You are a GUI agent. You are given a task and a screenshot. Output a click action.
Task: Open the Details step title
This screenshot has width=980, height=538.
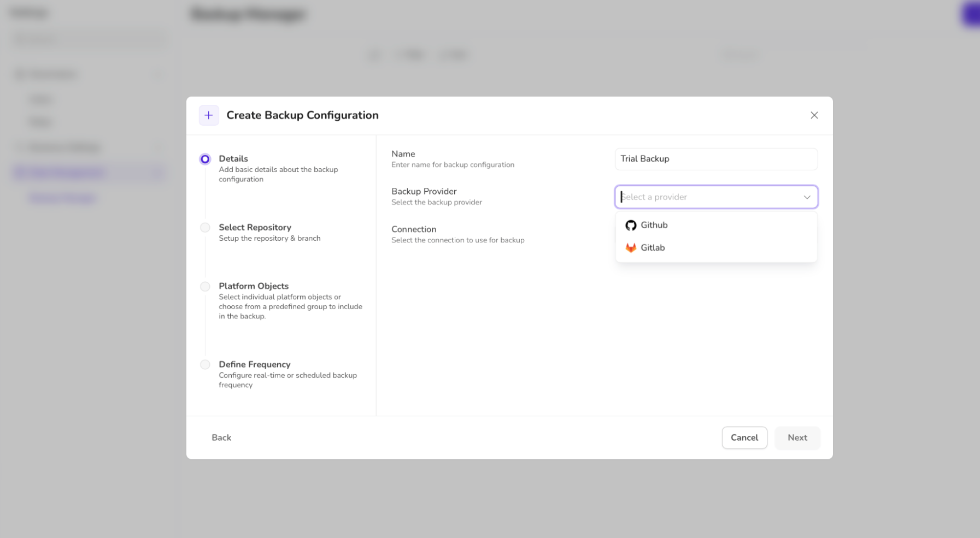233,159
